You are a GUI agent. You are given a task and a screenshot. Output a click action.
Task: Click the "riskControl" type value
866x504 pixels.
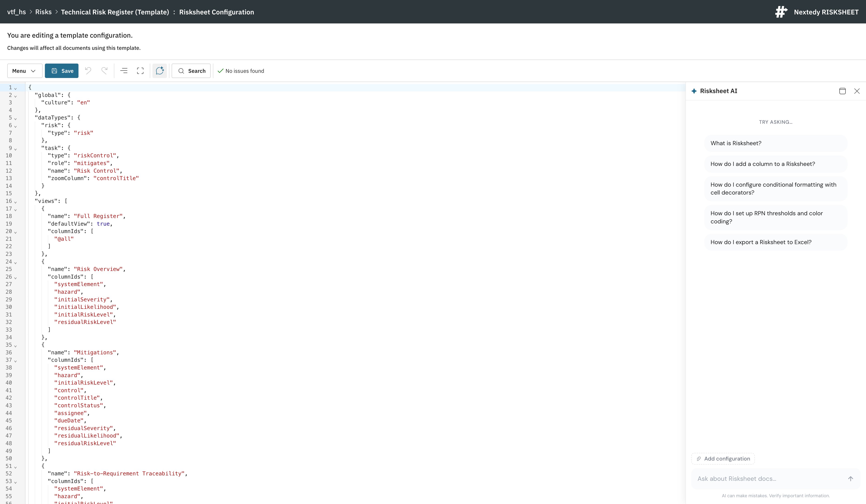[x=95, y=155]
